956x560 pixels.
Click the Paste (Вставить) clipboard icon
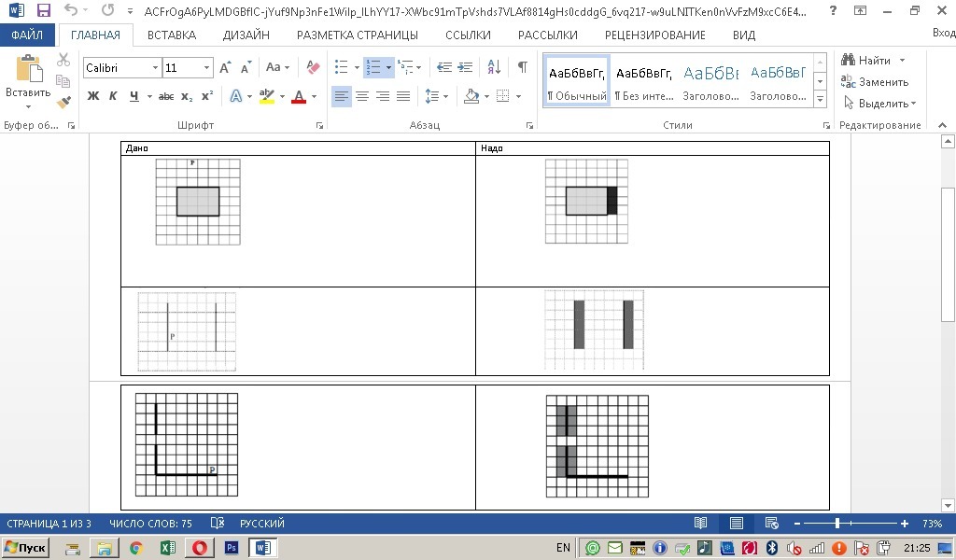point(27,68)
